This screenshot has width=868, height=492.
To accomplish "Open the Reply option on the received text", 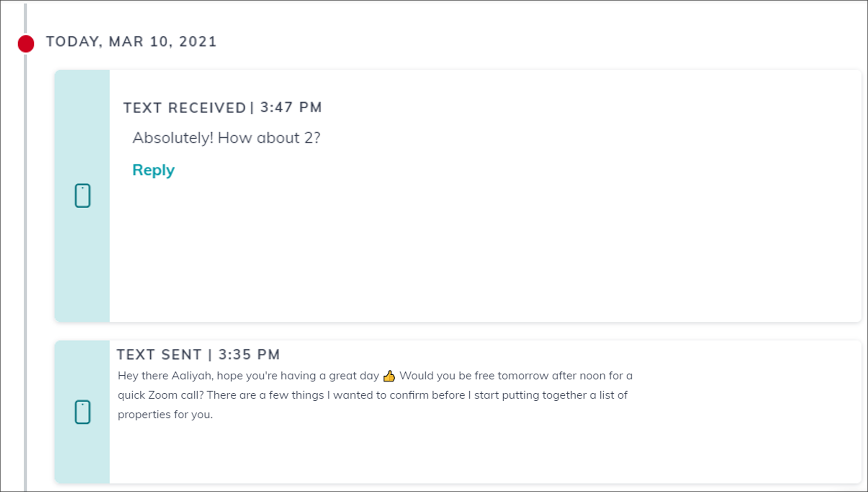I will pos(153,169).
